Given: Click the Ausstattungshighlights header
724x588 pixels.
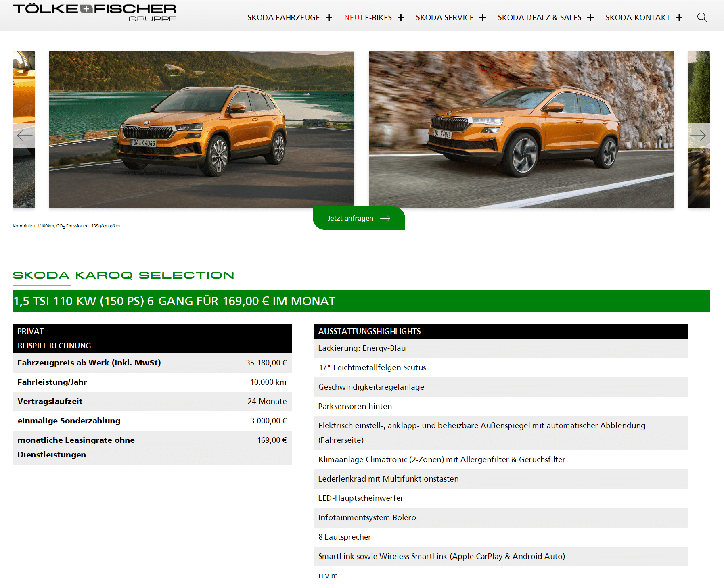Looking at the screenshot, I should [x=501, y=331].
